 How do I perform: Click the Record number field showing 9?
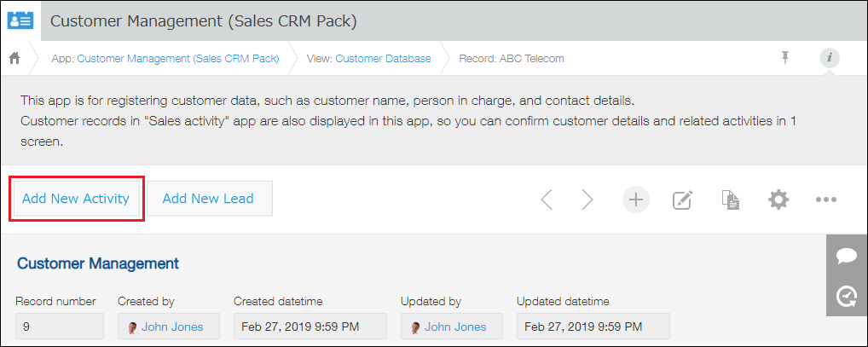(x=59, y=327)
